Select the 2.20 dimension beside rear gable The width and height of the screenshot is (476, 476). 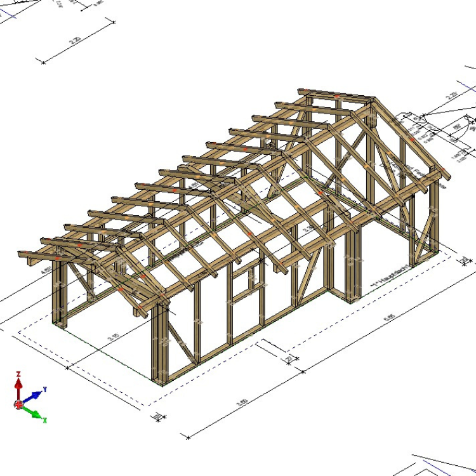tap(452, 95)
